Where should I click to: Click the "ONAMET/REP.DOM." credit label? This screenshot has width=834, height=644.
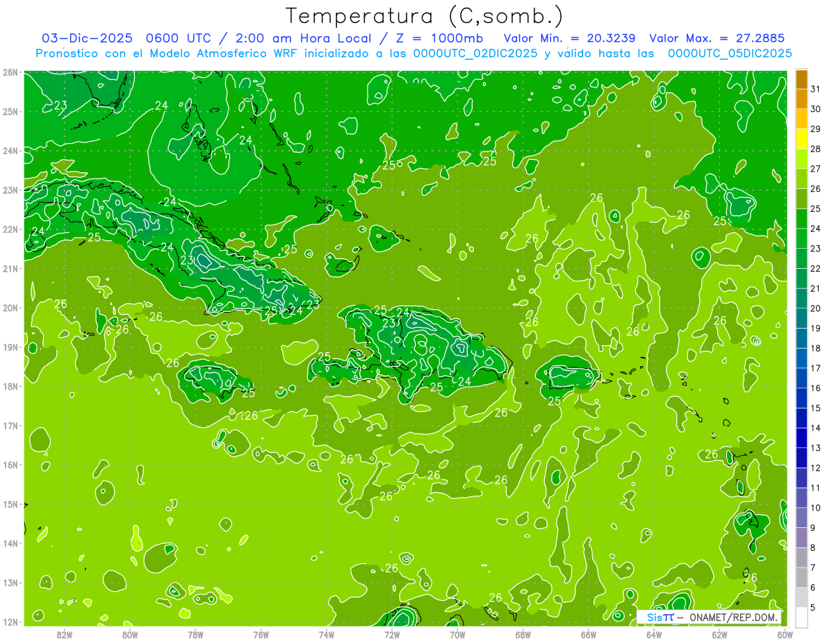733,617
